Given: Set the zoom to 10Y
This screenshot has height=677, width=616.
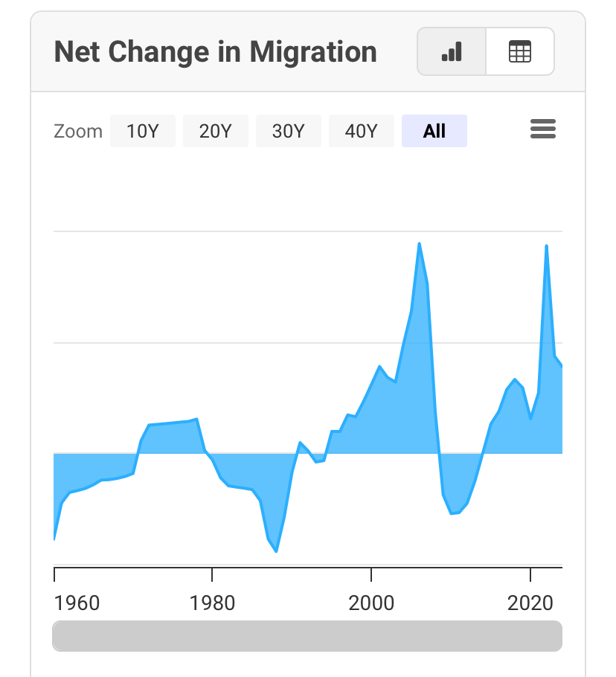Looking at the screenshot, I should tap(143, 131).
